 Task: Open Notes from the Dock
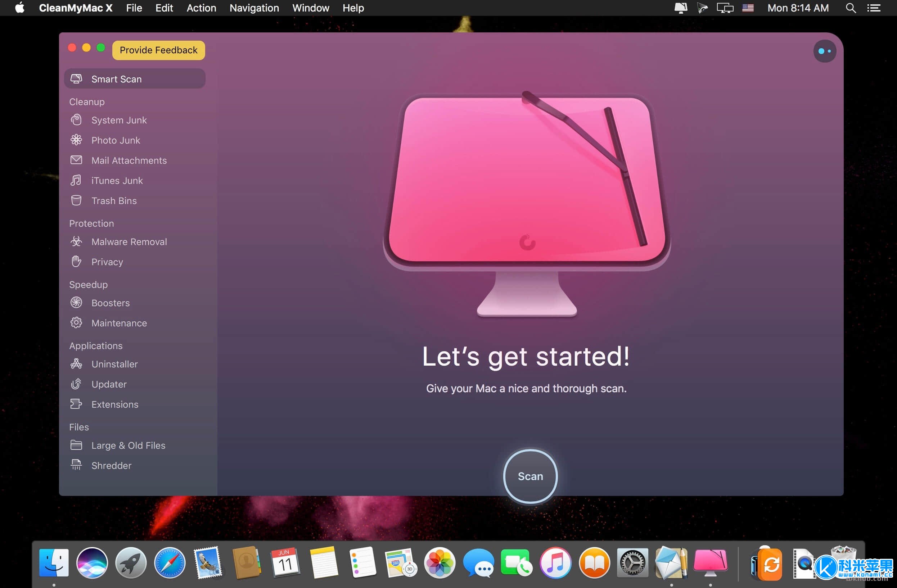pos(324,563)
